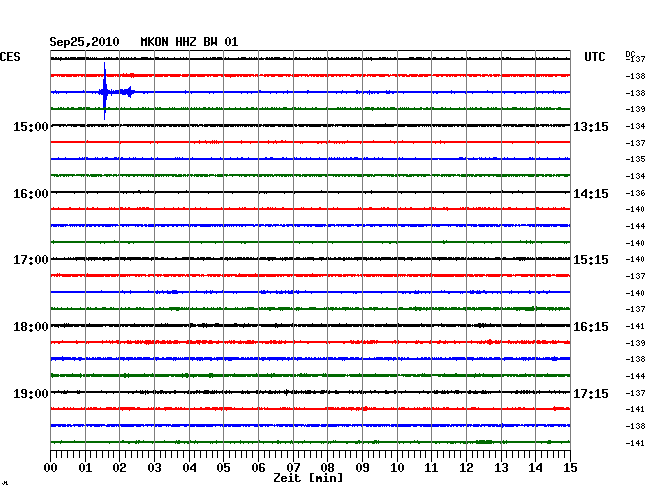This screenshot has width=650, height=494.
Task: Click the 18:00 local time label
Action: pyautogui.click(x=31, y=327)
